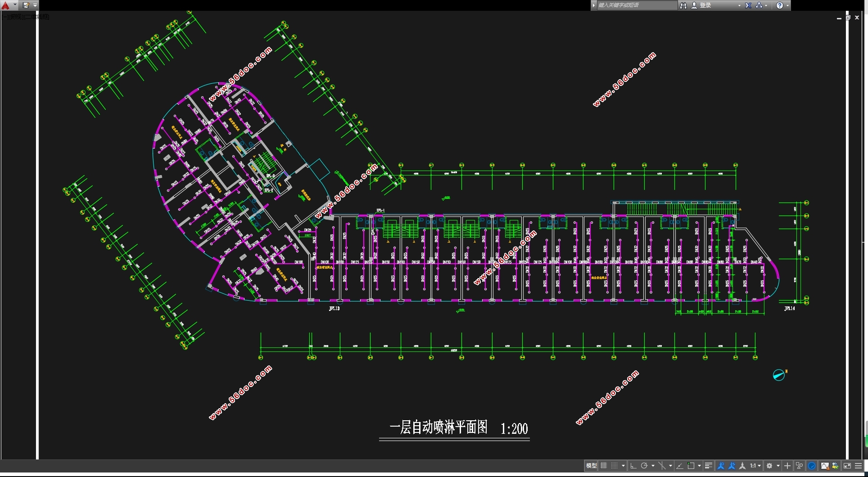The image size is (868, 477).
Task: Toggle isometric drafting mode
Action: [662, 466]
